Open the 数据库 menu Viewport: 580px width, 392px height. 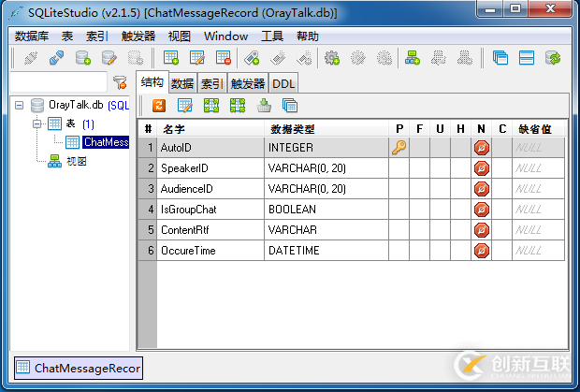pos(32,36)
